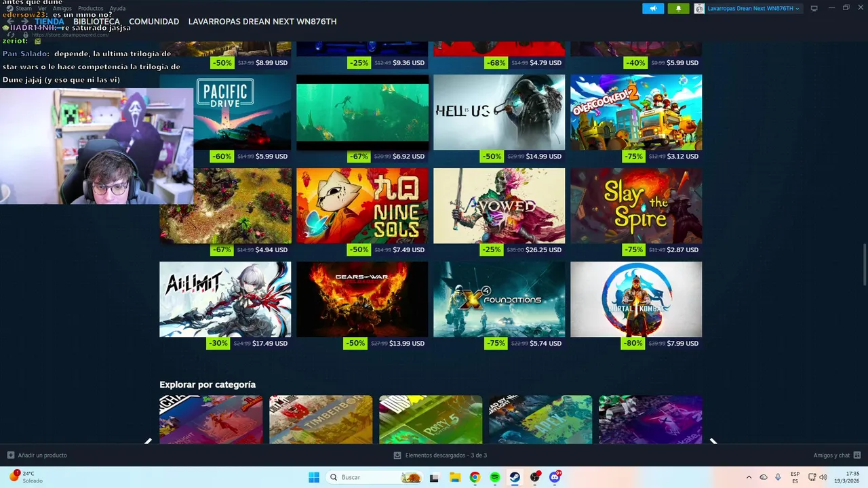Advance category carousel with right arrow

713,441
